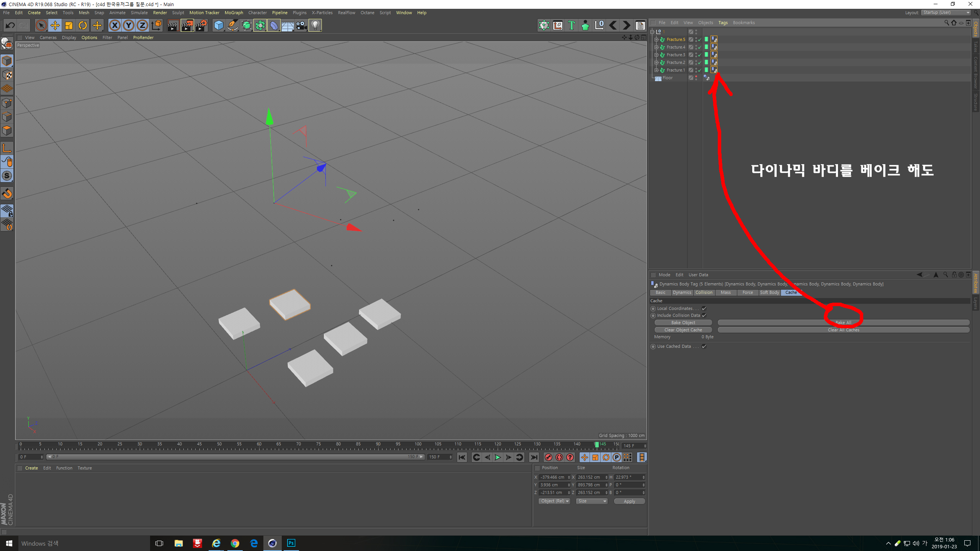This screenshot has width=980, height=551.
Task: Toggle Include Collision Data checkbox
Action: (704, 315)
